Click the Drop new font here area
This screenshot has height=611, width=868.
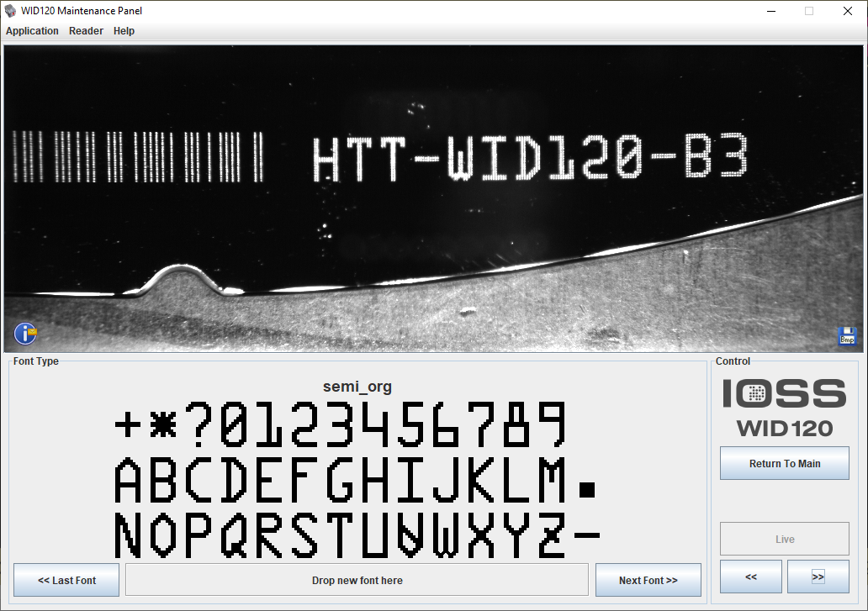point(357,580)
